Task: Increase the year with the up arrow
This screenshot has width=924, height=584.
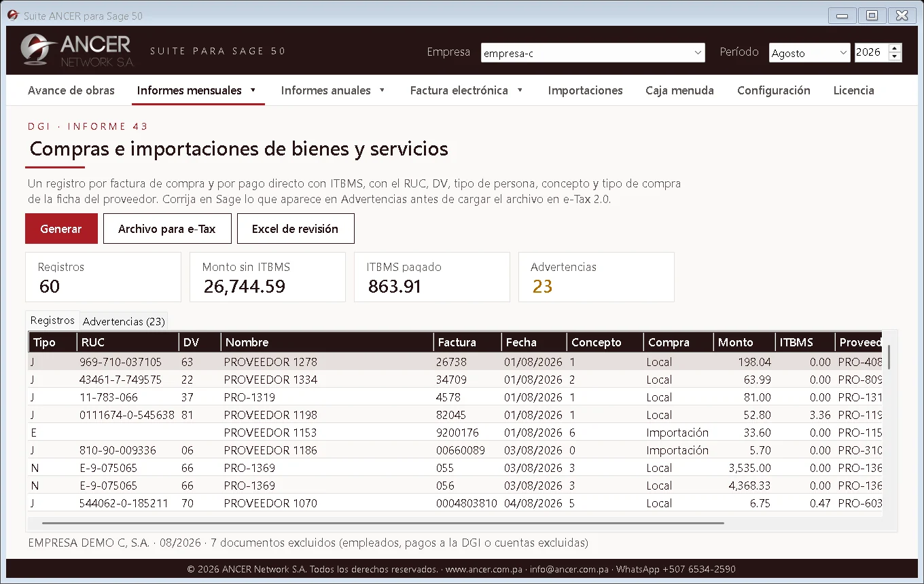Action: tap(895, 48)
